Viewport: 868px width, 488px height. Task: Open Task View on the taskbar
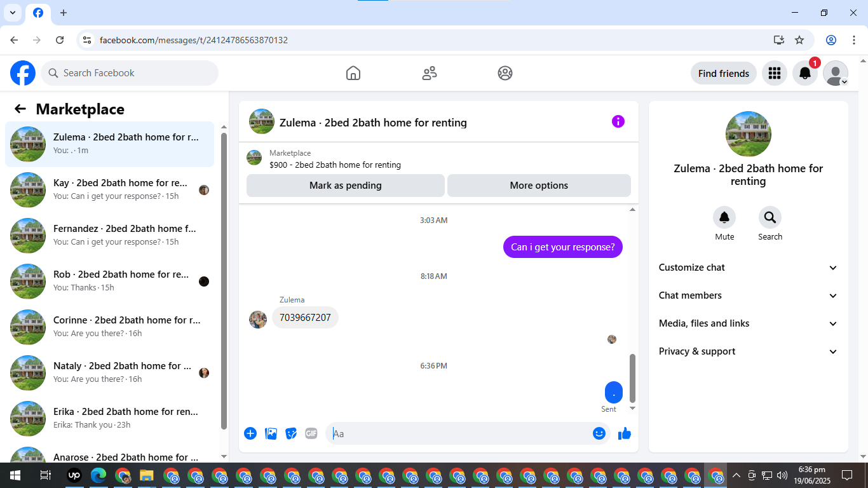pyautogui.click(x=45, y=475)
